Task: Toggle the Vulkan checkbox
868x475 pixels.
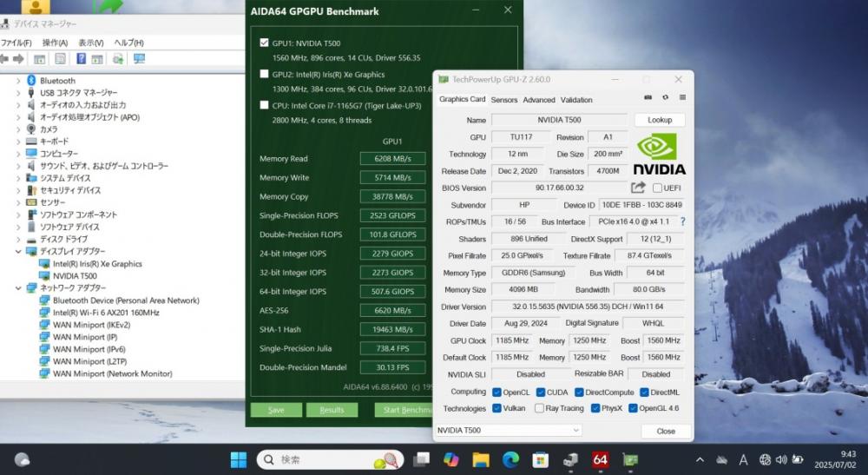Action: tap(496, 408)
